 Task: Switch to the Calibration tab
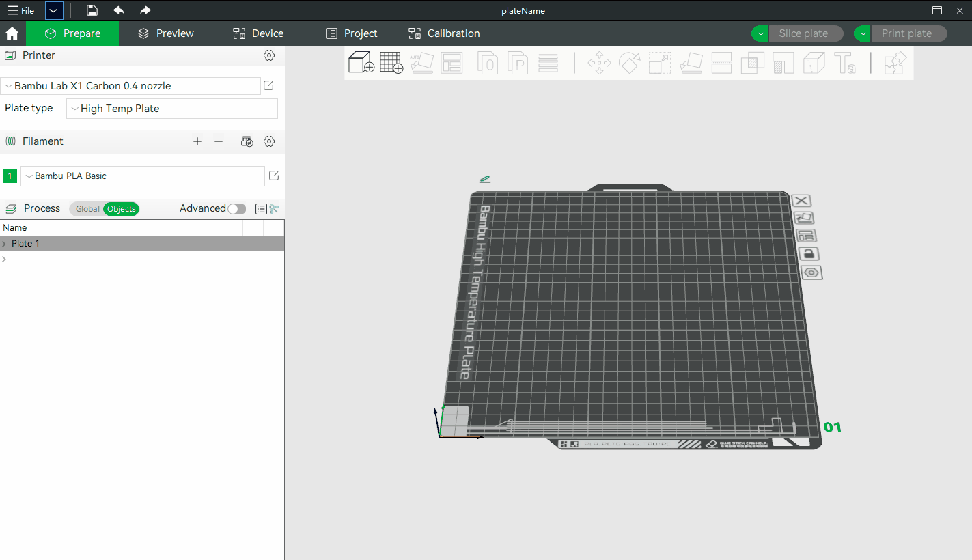tap(444, 33)
